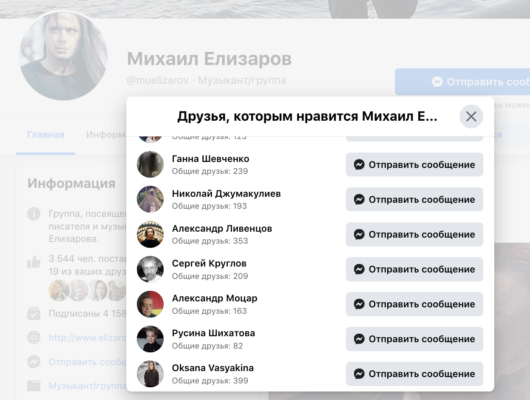
Task: Open Александр Моцар's profile name
Action: click(x=214, y=298)
